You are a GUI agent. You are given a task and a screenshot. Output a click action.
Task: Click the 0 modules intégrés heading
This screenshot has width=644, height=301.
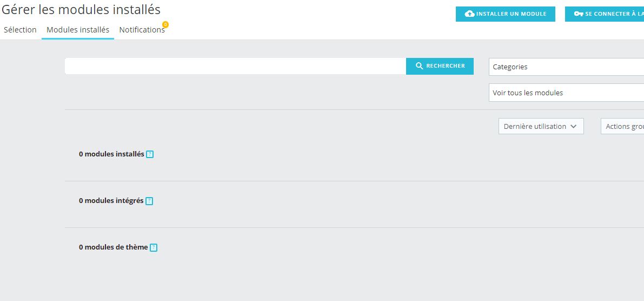[x=111, y=201]
